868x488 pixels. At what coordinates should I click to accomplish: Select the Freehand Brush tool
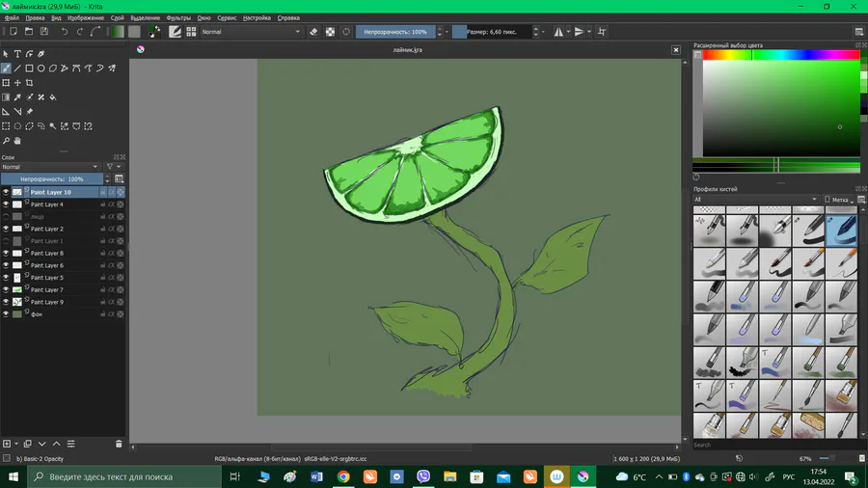pyautogui.click(x=6, y=68)
